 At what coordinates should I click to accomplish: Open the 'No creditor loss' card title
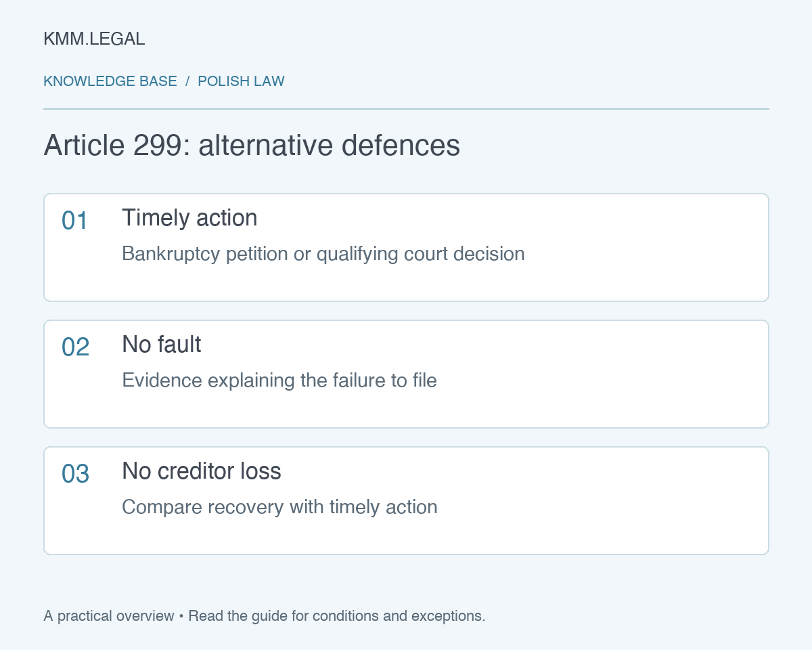click(202, 471)
